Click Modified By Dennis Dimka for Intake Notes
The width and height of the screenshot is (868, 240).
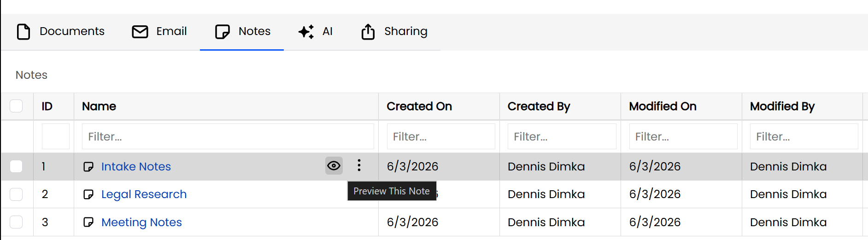(788, 166)
